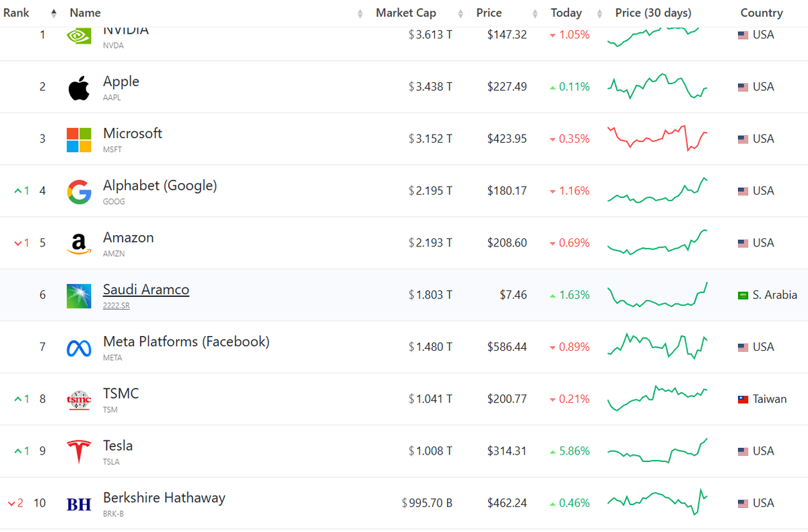Click the Country column header
This screenshot has height=532, width=808.
coord(762,13)
